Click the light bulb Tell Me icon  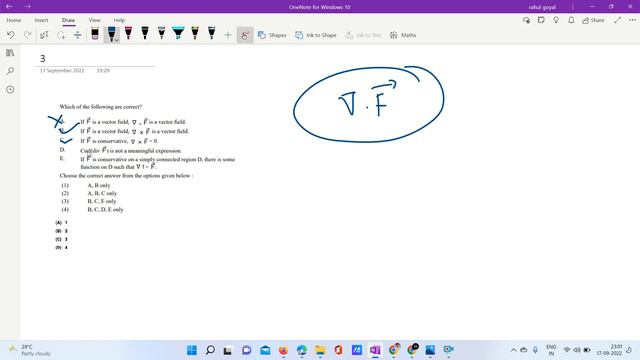(x=556, y=20)
